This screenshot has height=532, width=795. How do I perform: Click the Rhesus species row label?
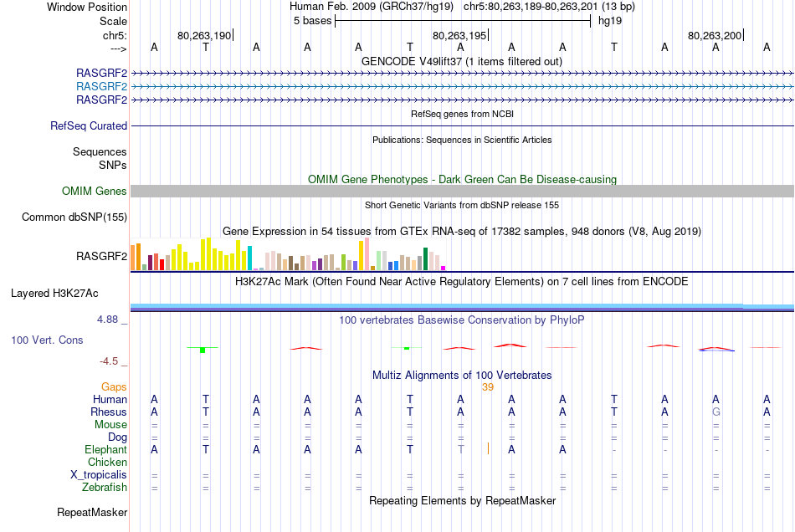(x=109, y=412)
